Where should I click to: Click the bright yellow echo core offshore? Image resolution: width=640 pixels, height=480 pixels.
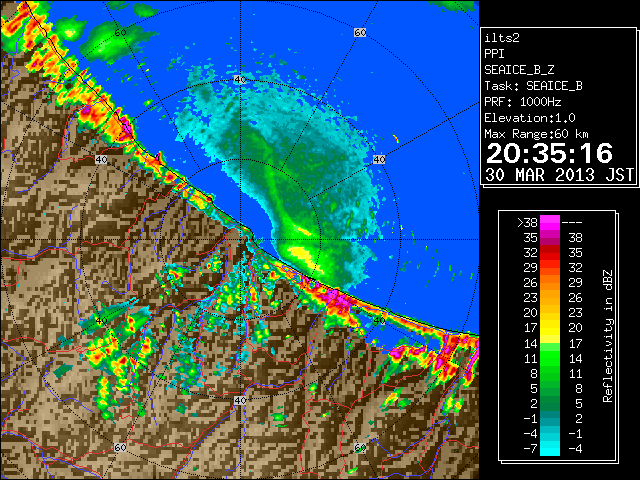301,255
